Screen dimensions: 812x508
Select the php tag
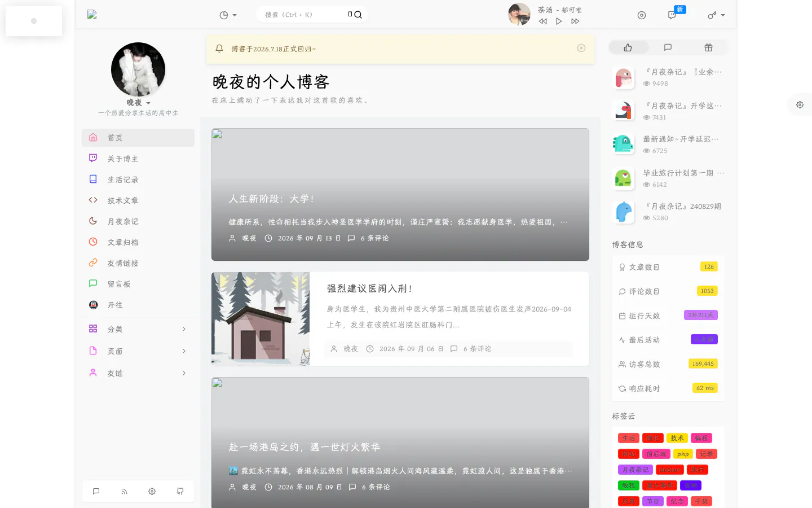[x=683, y=454]
